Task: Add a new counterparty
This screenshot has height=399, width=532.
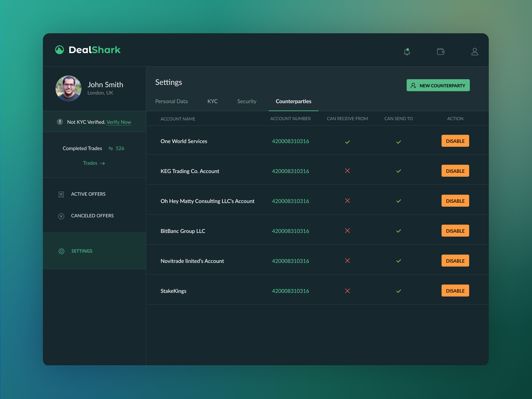Action: [438, 85]
